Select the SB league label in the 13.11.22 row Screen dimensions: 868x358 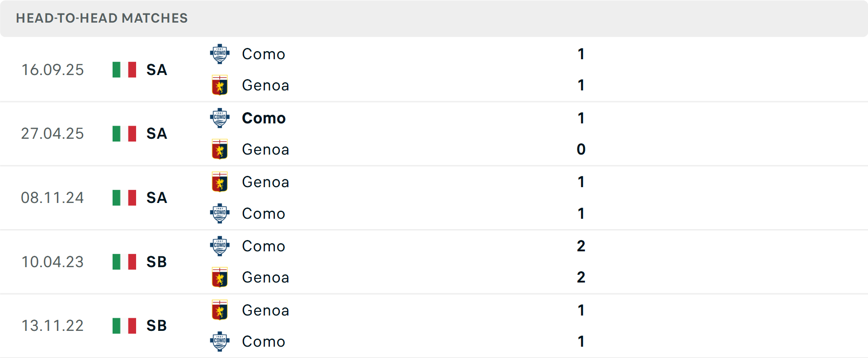(156, 325)
